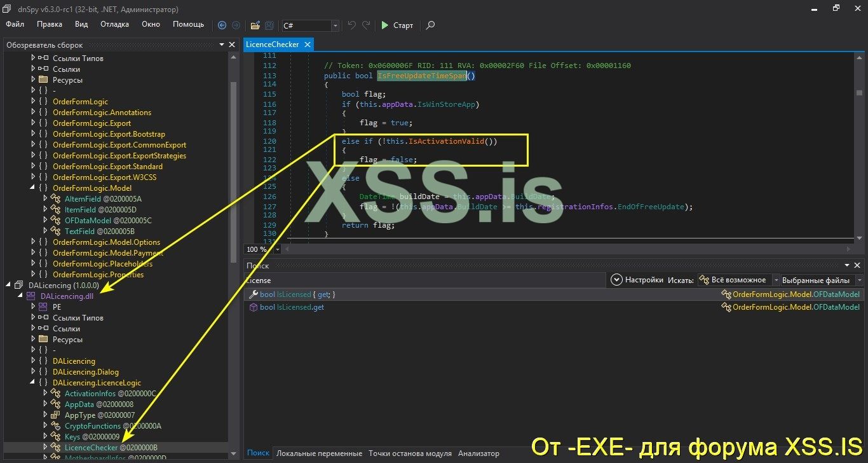
Task: Click the dnSpy app icon in title bar
Action: point(8,10)
